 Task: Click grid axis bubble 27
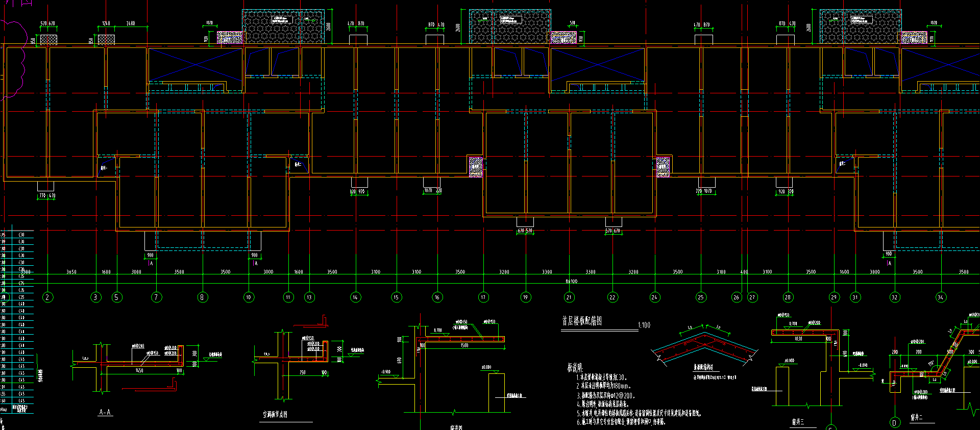pos(752,297)
